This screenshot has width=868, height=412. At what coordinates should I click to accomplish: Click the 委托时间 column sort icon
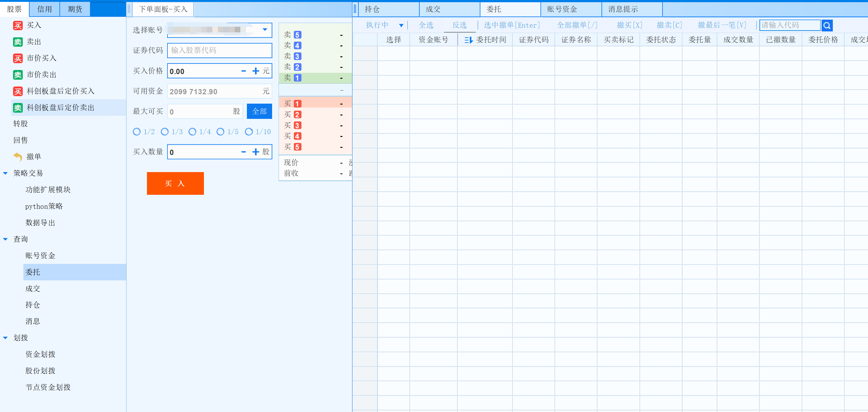coord(469,40)
